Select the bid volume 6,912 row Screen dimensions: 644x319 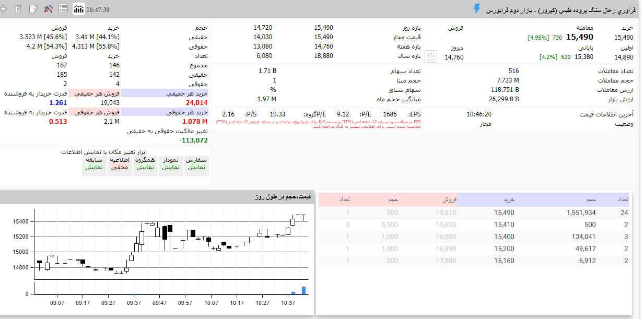474,261
